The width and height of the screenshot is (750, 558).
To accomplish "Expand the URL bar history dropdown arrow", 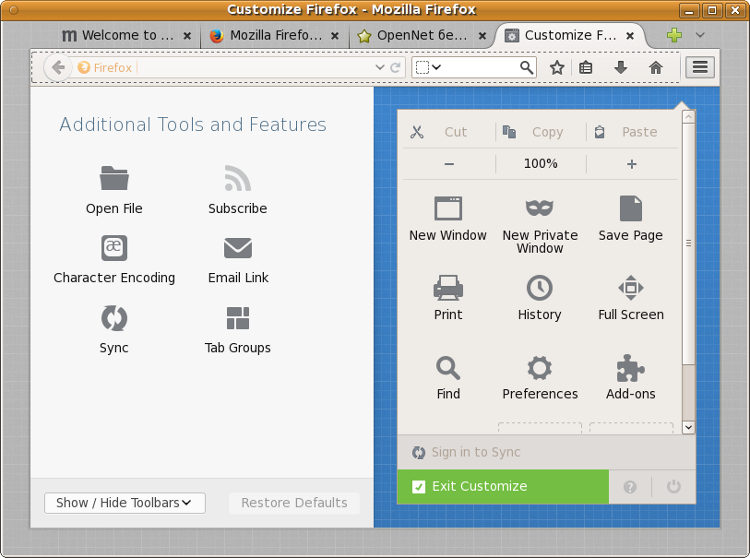I will pyautogui.click(x=380, y=67).
